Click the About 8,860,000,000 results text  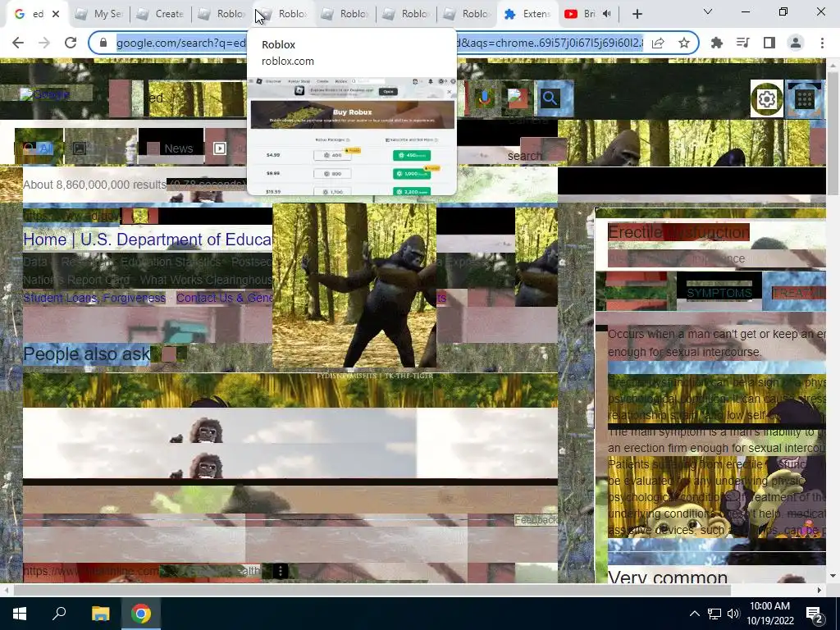[x=94, y=185]
